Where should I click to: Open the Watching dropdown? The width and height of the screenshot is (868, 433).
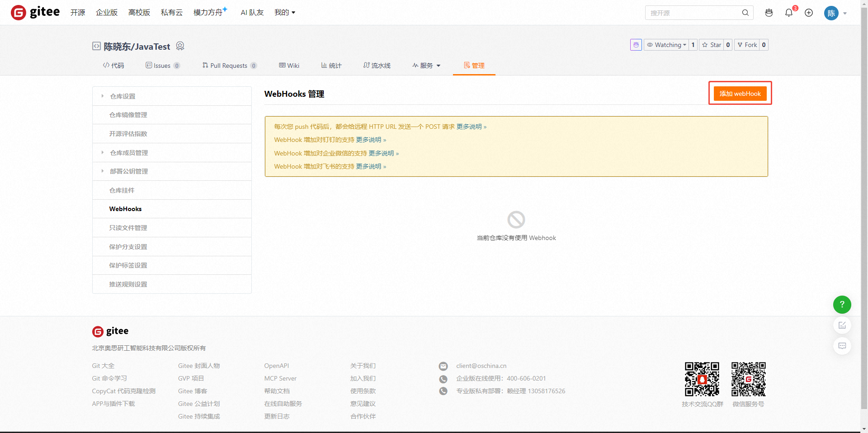[x=666, y=45]
